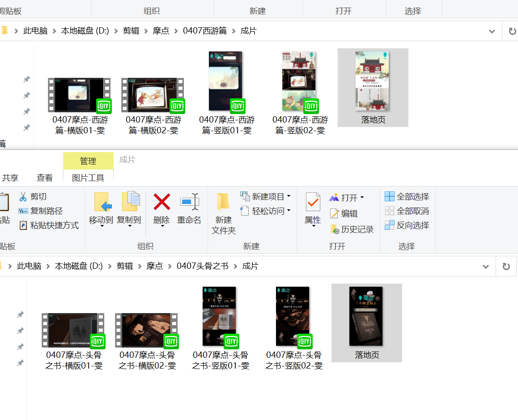Go to 本地磁盘 (D:) in 西游篇 breadcrumb

tap(85, 31)
